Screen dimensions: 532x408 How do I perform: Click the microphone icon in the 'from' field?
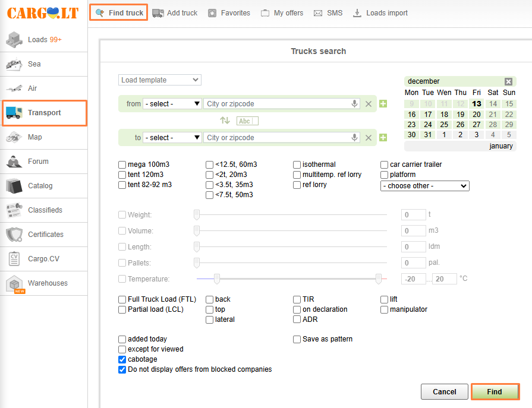coord(355,104)
